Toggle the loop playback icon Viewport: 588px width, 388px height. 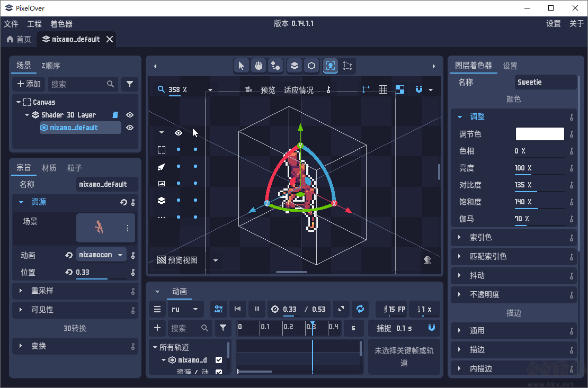tap(360, 309)
